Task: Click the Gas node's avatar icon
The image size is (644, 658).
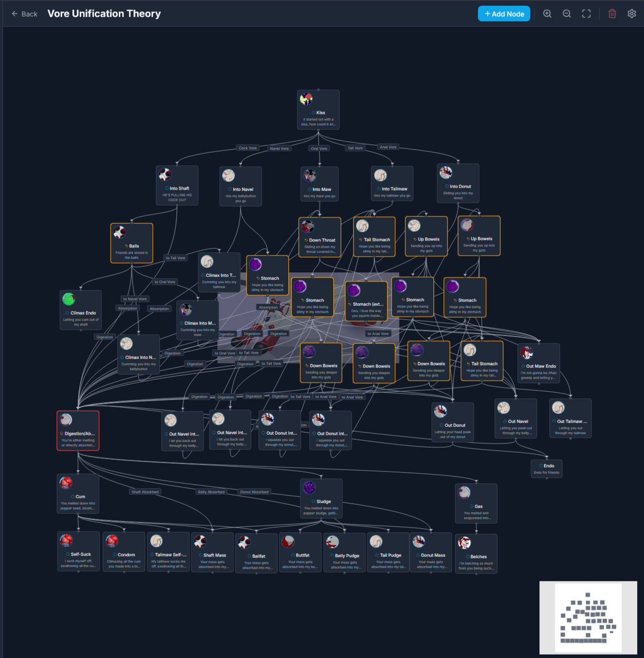Action: point(464,492)
